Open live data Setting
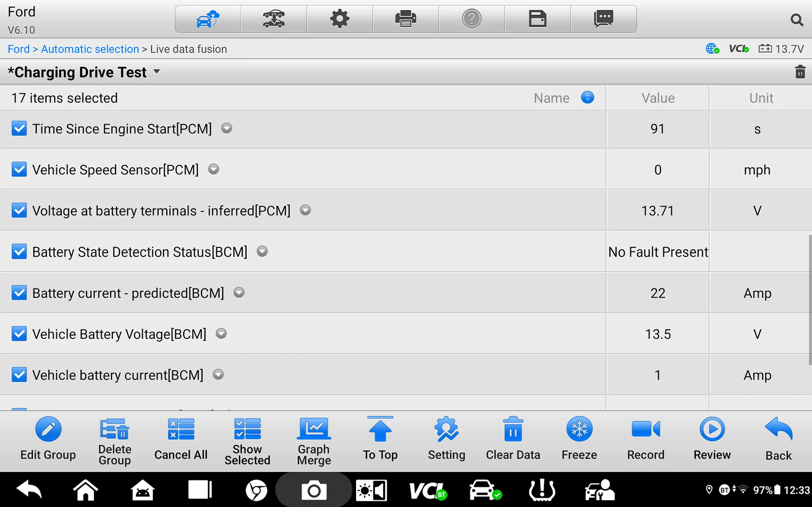812x507 pixels. tap(447, 440)
